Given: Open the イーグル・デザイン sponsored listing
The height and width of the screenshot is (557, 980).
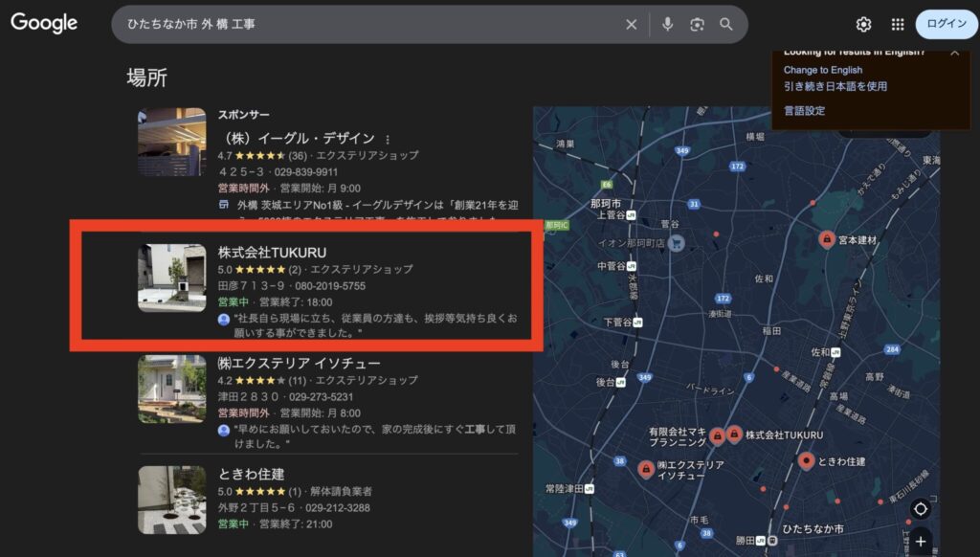Looking at the screenshot, I should point(299,138).
